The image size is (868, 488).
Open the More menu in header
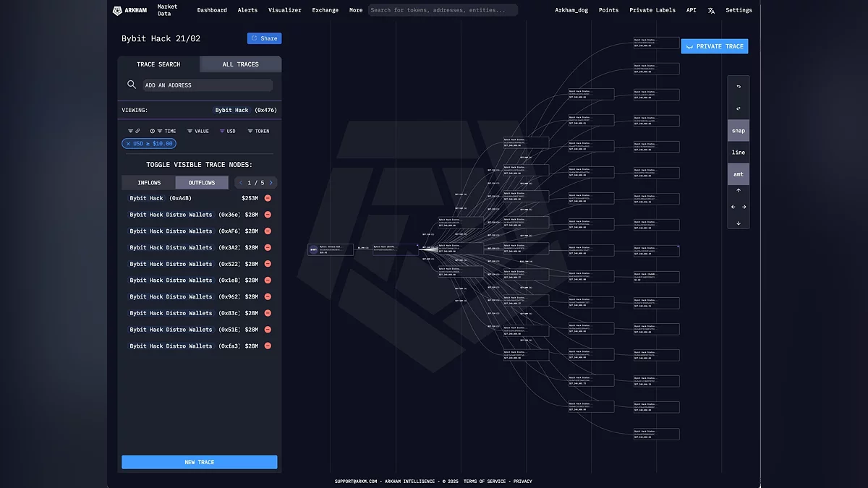pos(356,10)
